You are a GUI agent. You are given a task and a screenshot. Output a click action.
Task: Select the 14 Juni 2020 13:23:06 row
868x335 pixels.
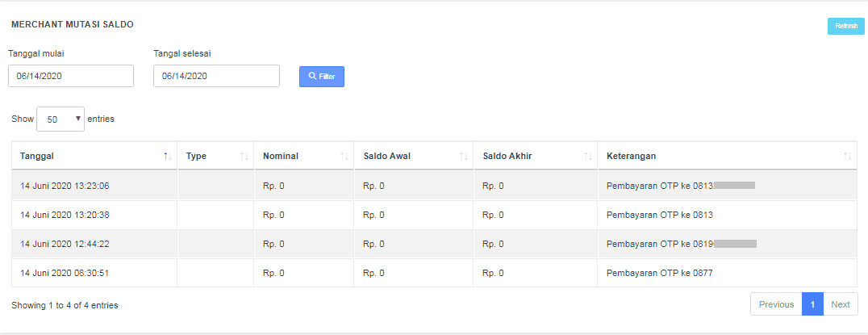pyautogui.click(x=65, y=186)
